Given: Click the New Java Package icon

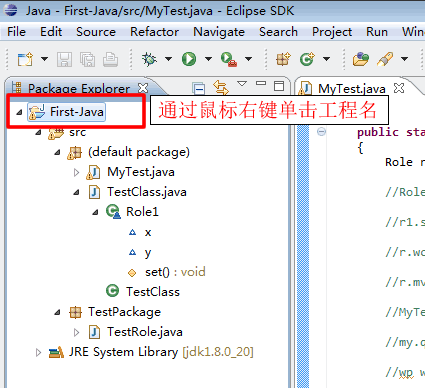Looking at the screenshot, I should click(283, 59).
